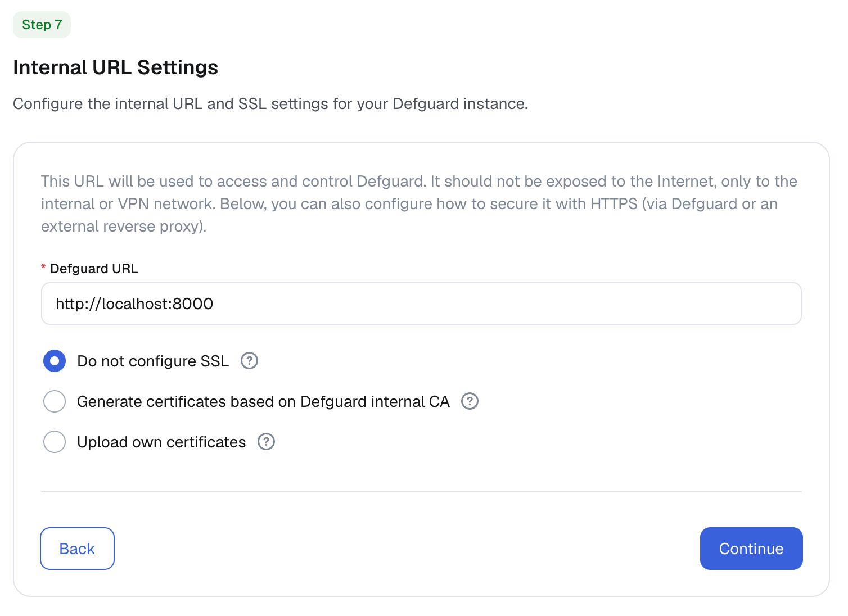This screenshot has width=848, height=616.
Task: Choose Generate certificates based on Defguard internal CA
Action: coord(55,401)
